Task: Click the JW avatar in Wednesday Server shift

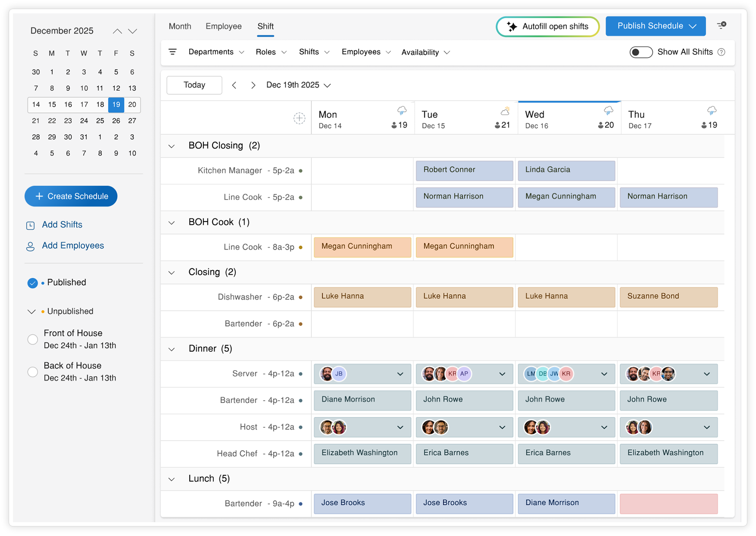Action: pyautogui.click(x=554, y=374)
